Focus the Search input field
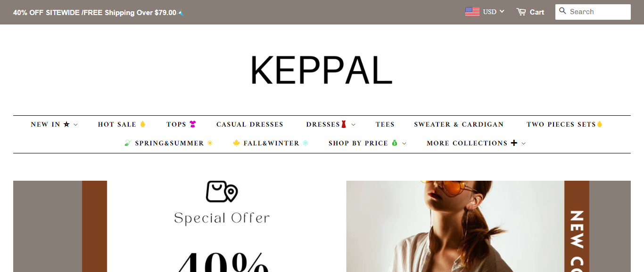 coord(599,12)
